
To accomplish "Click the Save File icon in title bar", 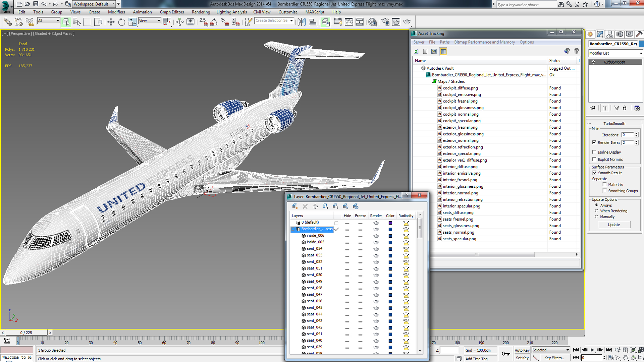I will pyautogui.click(x=36, y=4).
